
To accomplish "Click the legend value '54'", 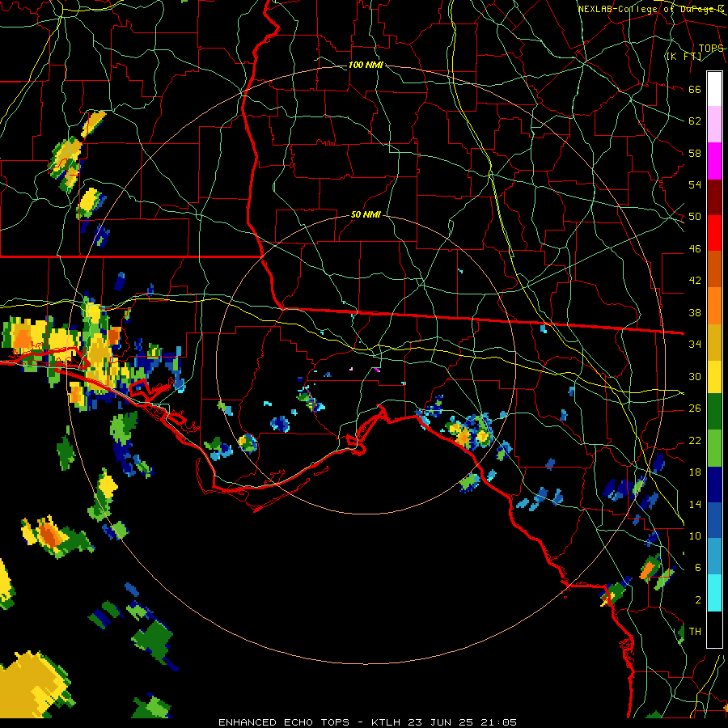I will click(x=695, y=184).
